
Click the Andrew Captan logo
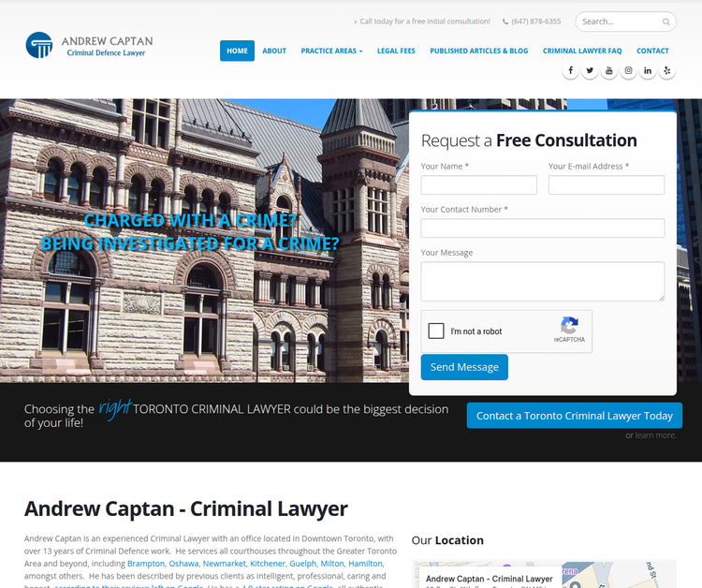(x=89, y=45)
